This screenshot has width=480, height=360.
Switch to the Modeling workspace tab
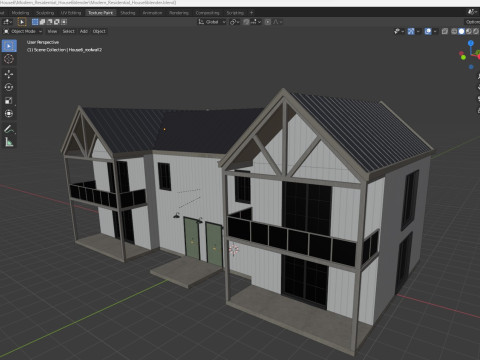pos(20,13)
